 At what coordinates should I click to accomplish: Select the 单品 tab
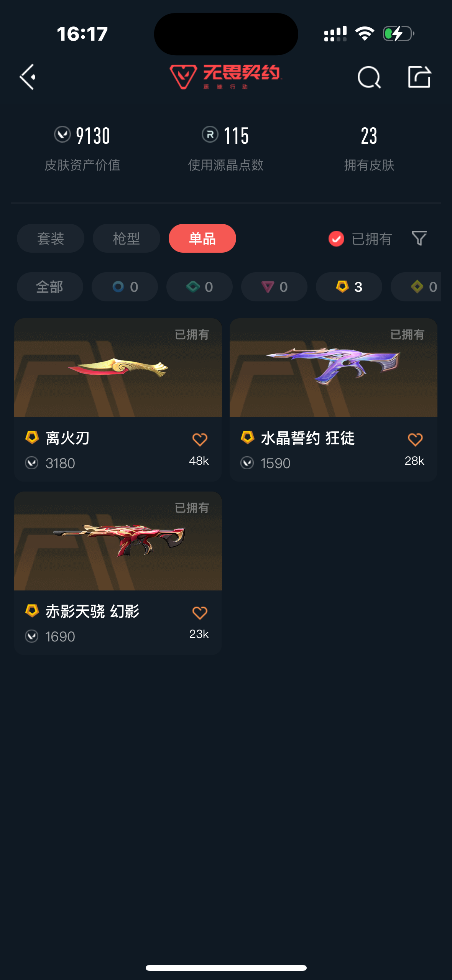click(x=202, y=238)
